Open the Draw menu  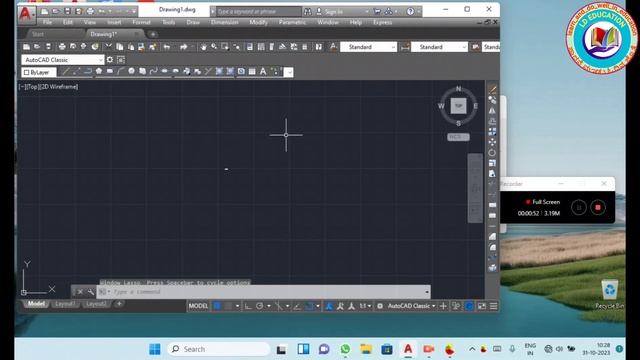coord(193,22)
